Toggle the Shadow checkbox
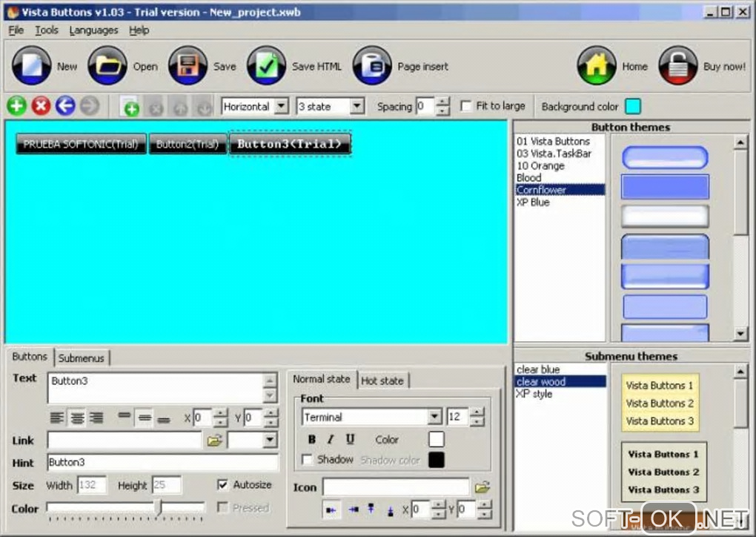This screenshot has height=537, width=756. pyautogui.click(x=307, y=459)
